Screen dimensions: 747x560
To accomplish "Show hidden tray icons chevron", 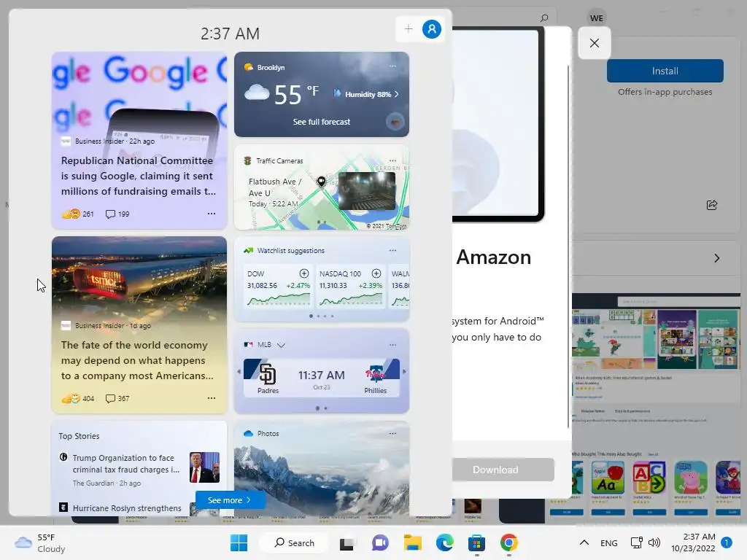I will coord(584,542).
